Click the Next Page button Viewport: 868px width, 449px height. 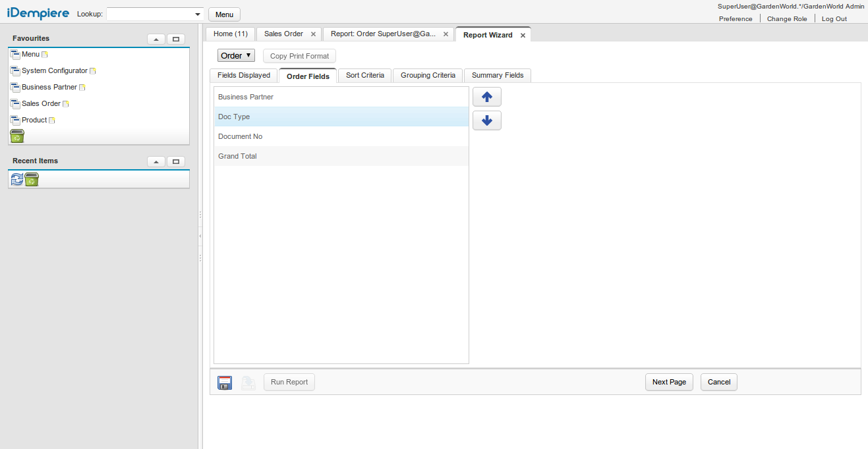tap(669, 383)
